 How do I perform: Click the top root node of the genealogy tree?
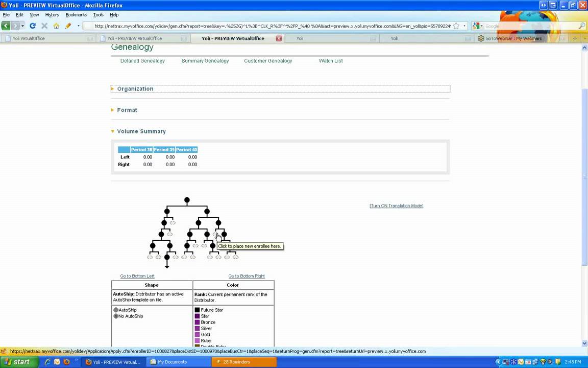[x=187, y=200]
